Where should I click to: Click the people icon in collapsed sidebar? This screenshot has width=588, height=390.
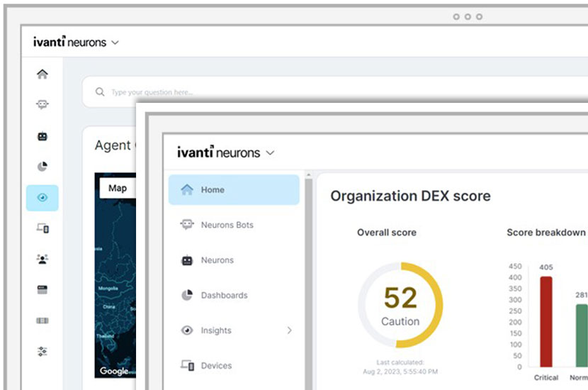coord(43,259)
